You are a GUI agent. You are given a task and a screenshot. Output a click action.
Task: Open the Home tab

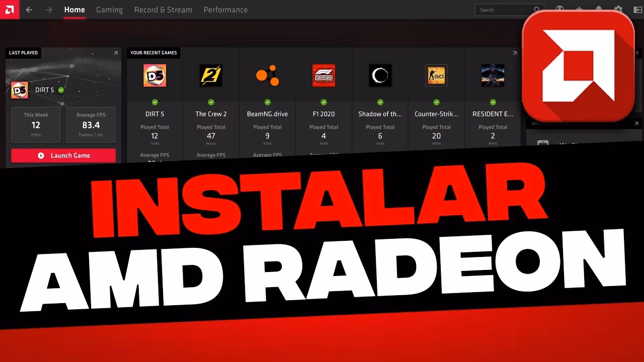(74, 10)
